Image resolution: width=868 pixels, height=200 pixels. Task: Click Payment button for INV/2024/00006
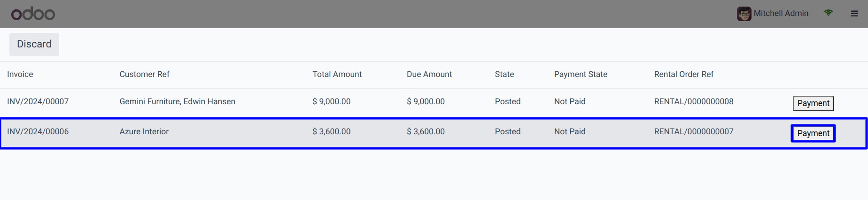point(813,133)
